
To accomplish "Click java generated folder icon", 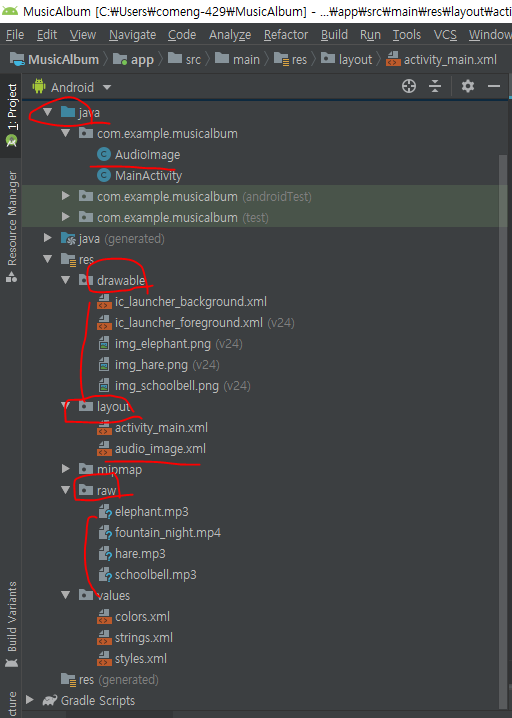I will [x=68, y=239].
